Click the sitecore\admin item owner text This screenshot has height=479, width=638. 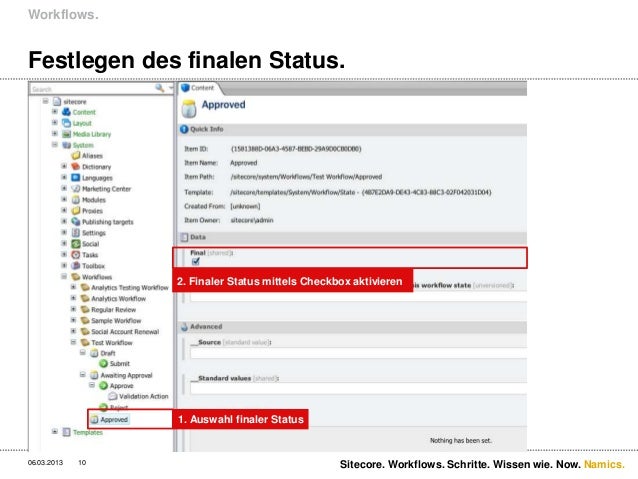click(251, 220)
